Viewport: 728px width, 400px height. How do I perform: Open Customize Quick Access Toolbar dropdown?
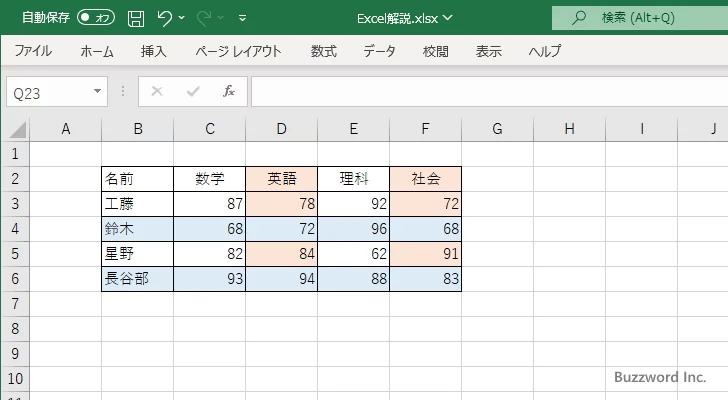coord(242,18)
